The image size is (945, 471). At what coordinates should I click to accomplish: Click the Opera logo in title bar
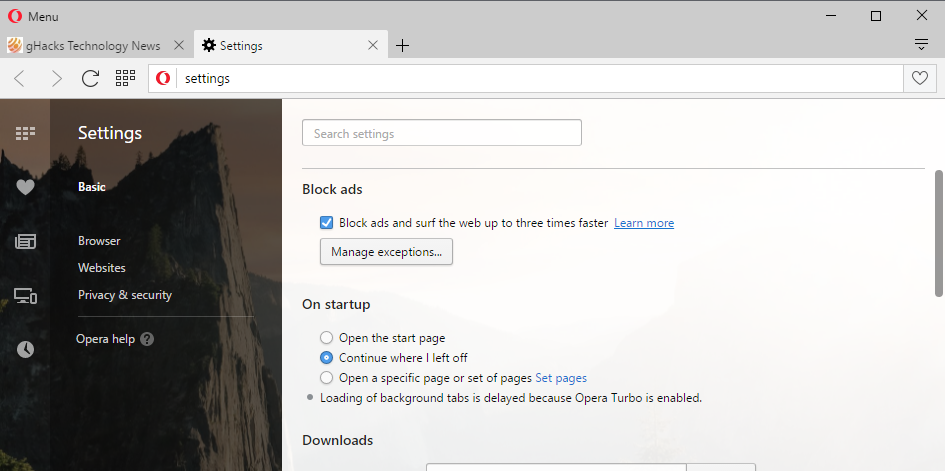click(15, 16)
